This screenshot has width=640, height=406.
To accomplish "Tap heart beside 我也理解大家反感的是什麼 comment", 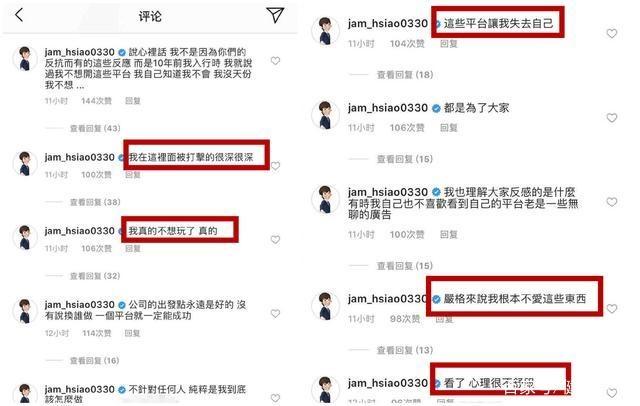I will click(611, 202).
